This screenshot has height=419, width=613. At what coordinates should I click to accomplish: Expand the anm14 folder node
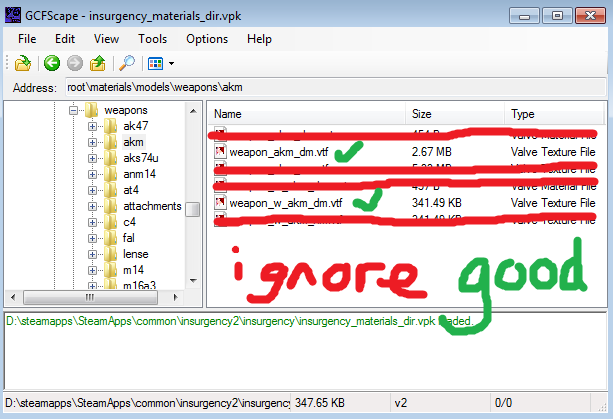point(92,174)
